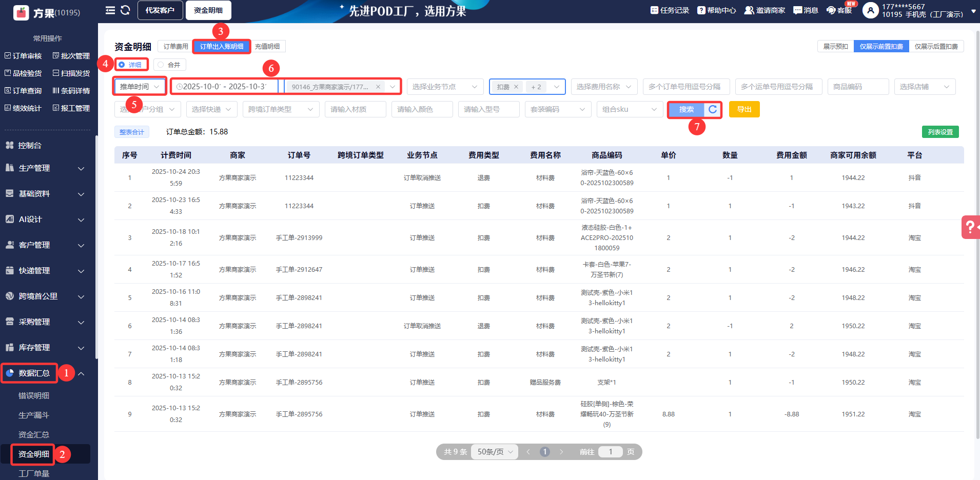Expand the 基础资料 sidebar menu
This screenshot has height=480, width=980.
44,194
